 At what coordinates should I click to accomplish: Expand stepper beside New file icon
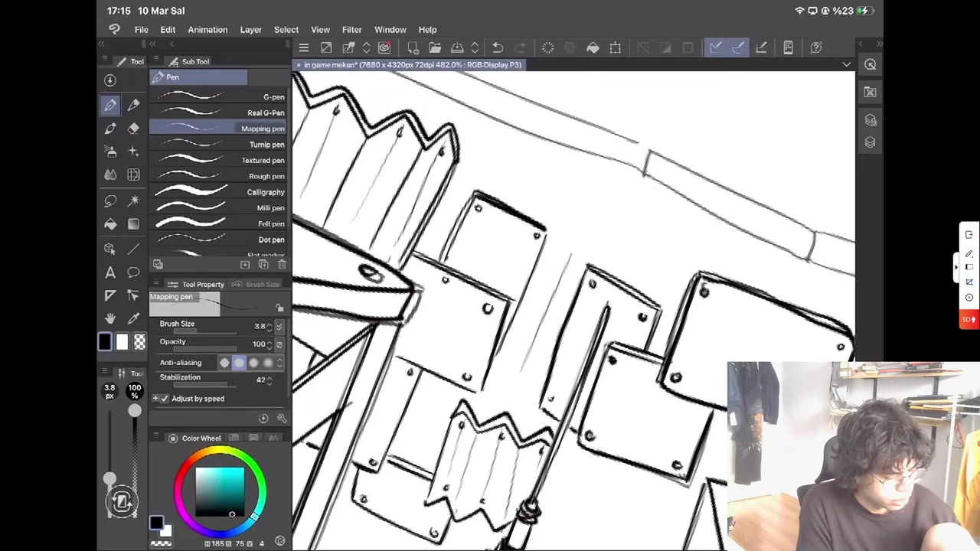[x=366, y=47]
